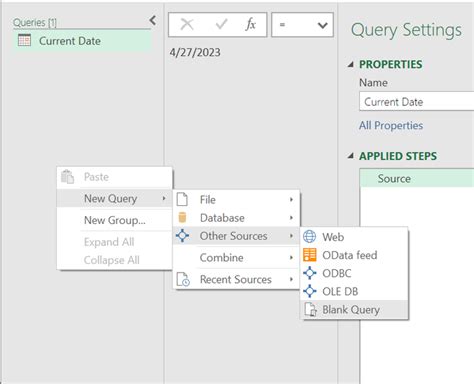This screenshot has width=474, height=384.
Task: Choose OData feed from Other Sources
Action: tap(354, 255)
